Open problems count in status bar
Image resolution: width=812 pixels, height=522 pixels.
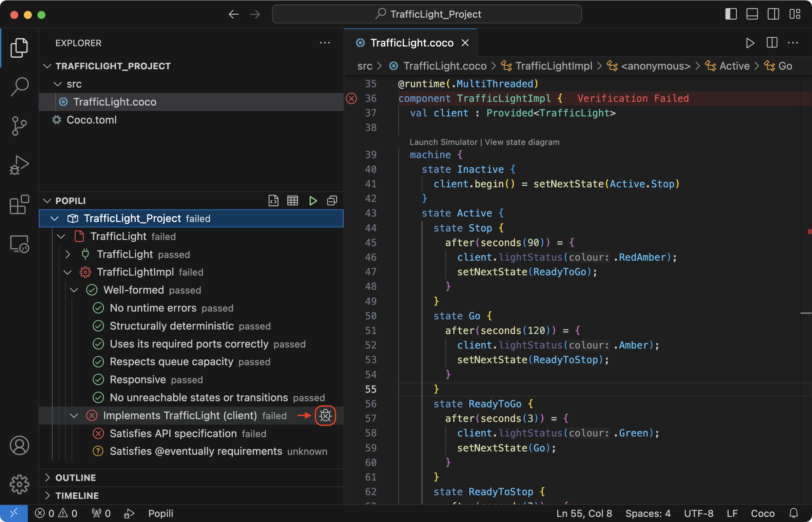pos(56,514)
